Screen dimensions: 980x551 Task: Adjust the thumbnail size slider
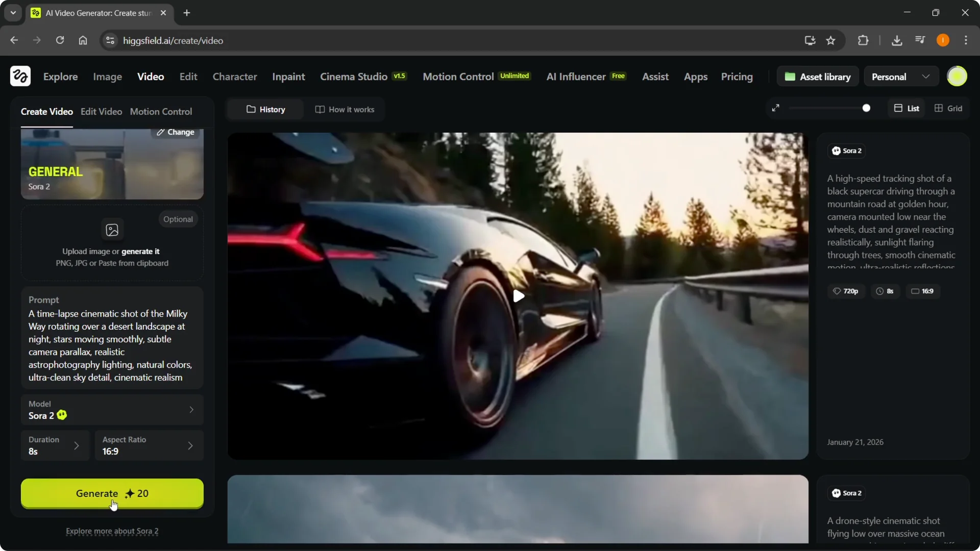coord(866,108)
